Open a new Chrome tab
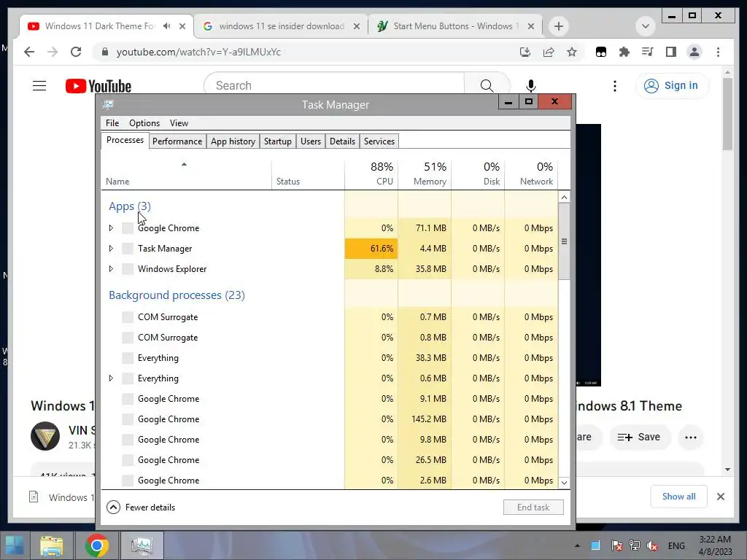This screenshot has width=747, height=560. [558, 26]
